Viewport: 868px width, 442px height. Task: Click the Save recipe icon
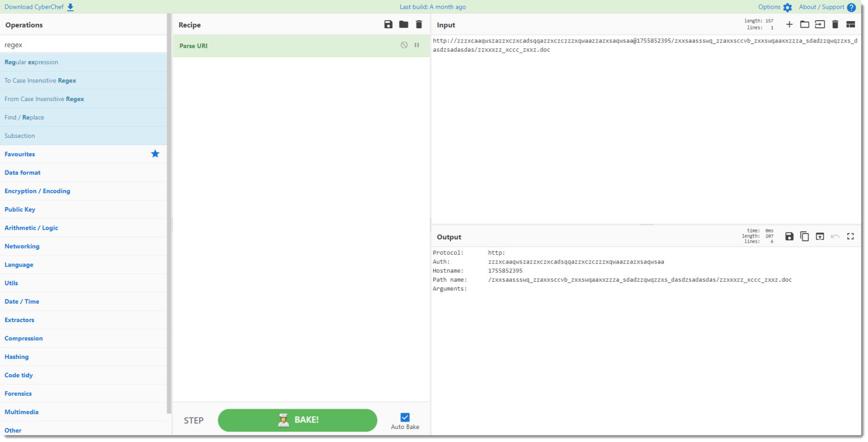coord(388,24)
